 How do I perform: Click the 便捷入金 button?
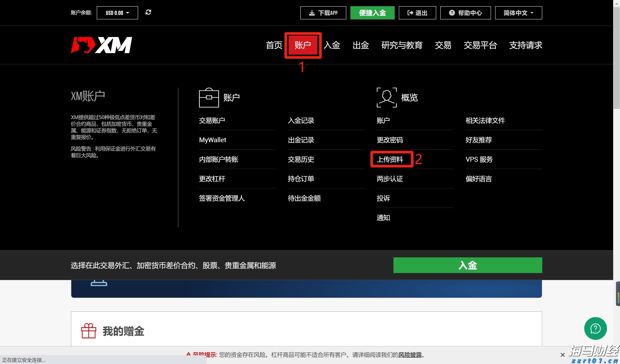tap(372, 13)
